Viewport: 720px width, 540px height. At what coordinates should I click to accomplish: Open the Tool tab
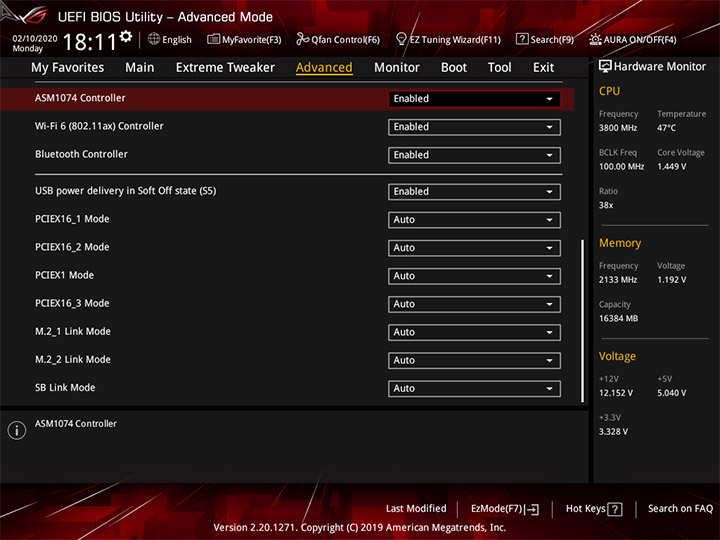(x=500, y=68)
